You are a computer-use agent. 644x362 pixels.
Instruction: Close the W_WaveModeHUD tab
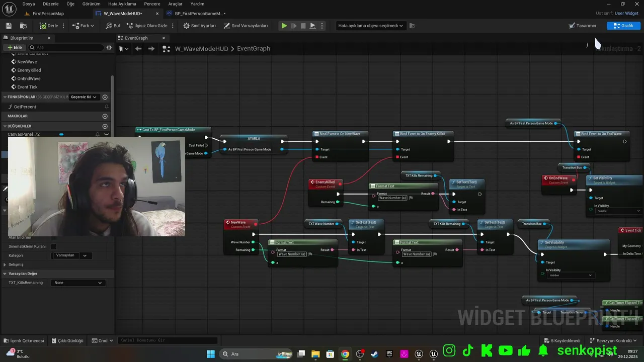coord(157,14)
